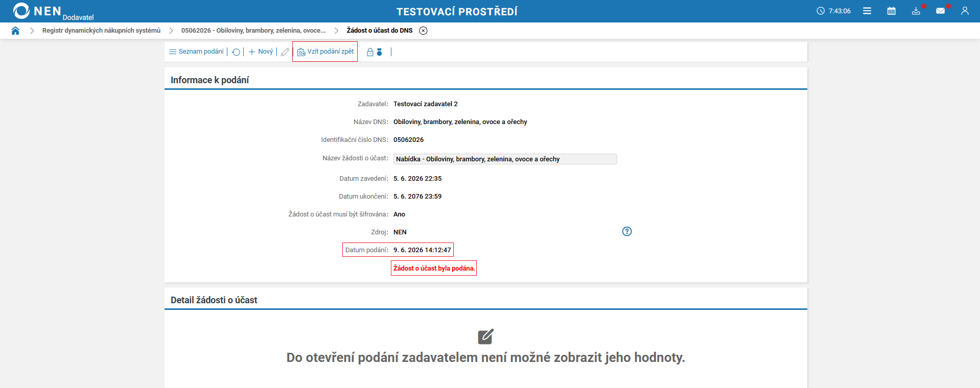Screen dimensions: 980x388
Task: Click the pencil edit icon in toolbar
Action: coord(285,52)
